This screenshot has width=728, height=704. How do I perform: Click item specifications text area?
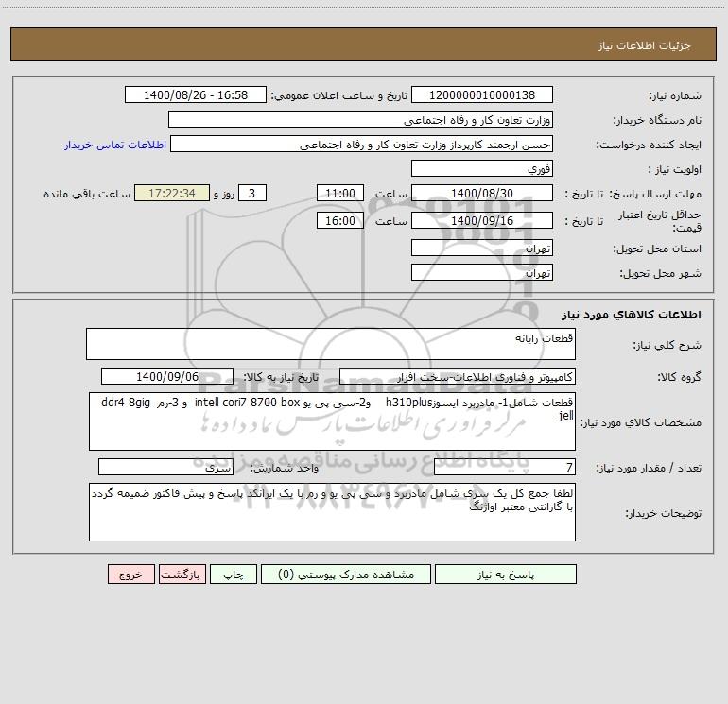[x=332, y=421]
